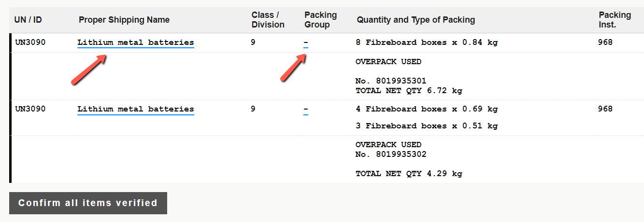Click the first row packing instruction 968
The height and width of the screenshot is (222, 644).
pyautogui.click(x=605, y=42)
